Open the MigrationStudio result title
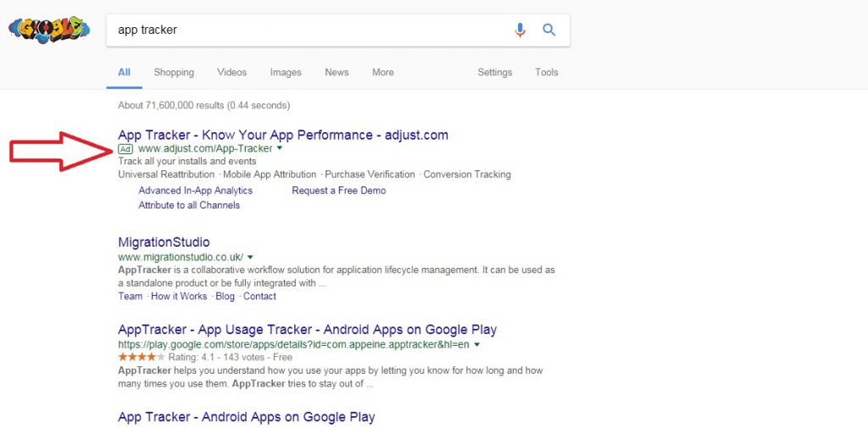 pos(164,242)
